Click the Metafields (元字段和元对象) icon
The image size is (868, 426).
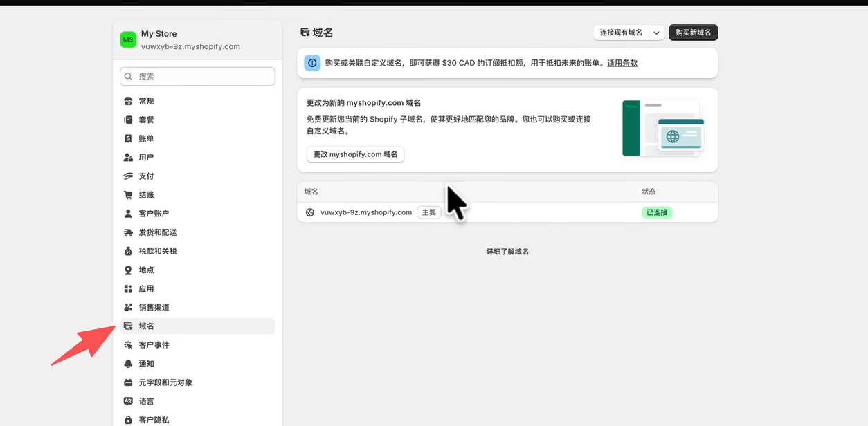128,382
